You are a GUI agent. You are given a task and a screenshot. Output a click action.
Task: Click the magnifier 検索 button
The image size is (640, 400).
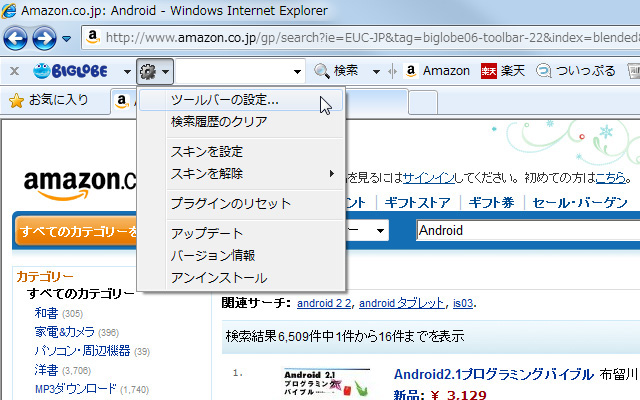[336, 71]
